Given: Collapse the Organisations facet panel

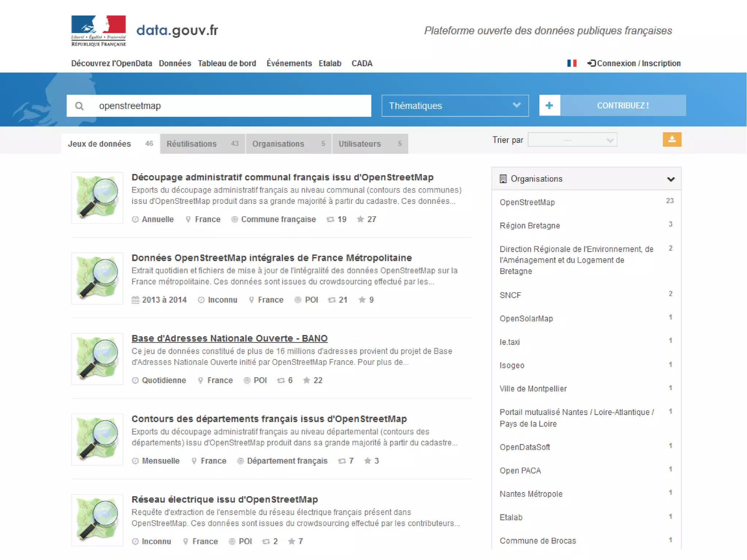Looking at the screenshot, I should 670,179.
